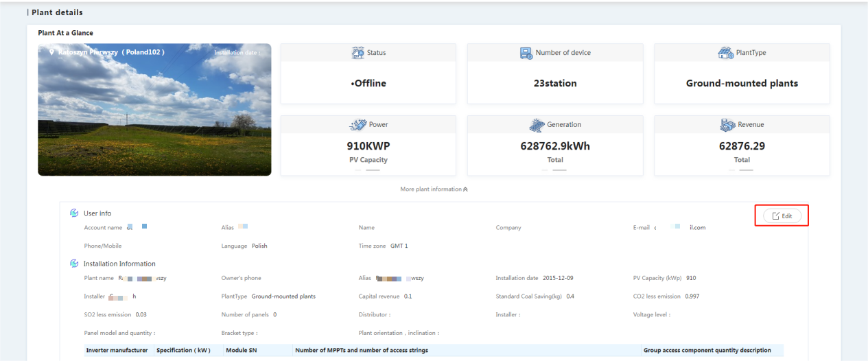Open the Edit button for user info

(x=782, y=216)
